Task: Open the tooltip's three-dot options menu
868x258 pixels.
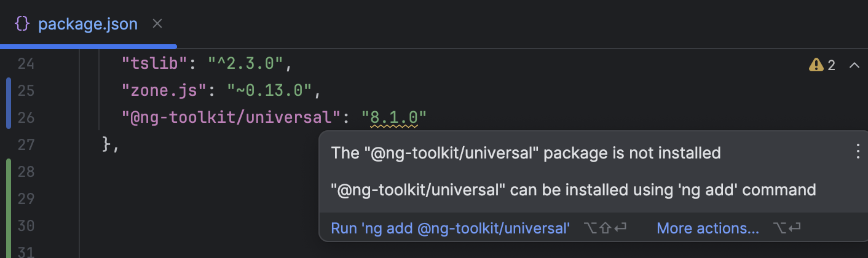Action: pyautogui.click(x=858, y=152)
